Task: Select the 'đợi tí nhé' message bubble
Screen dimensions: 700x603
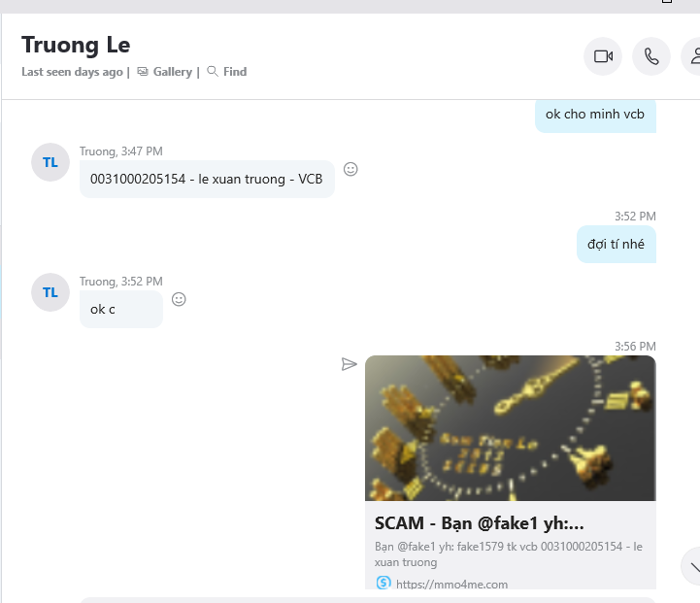Action: tap(617, 244)
